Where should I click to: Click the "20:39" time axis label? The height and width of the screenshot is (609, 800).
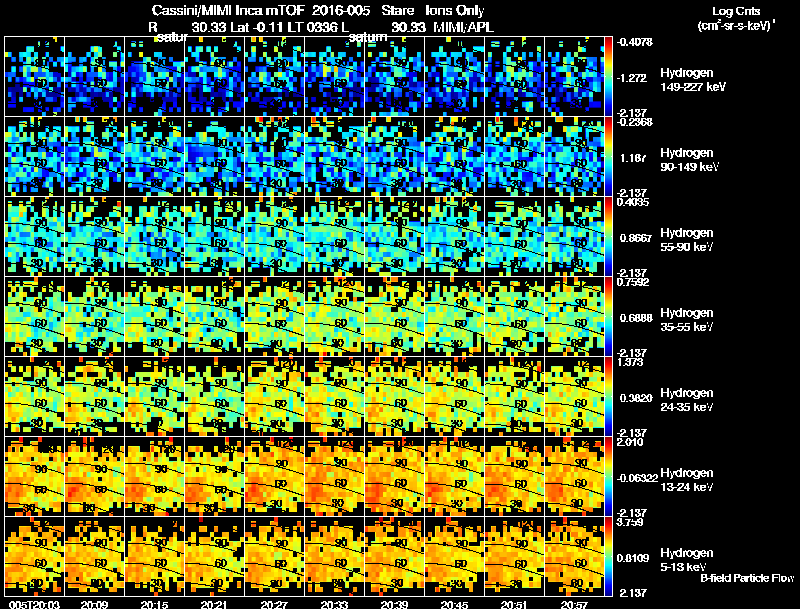tap(394, 604)
